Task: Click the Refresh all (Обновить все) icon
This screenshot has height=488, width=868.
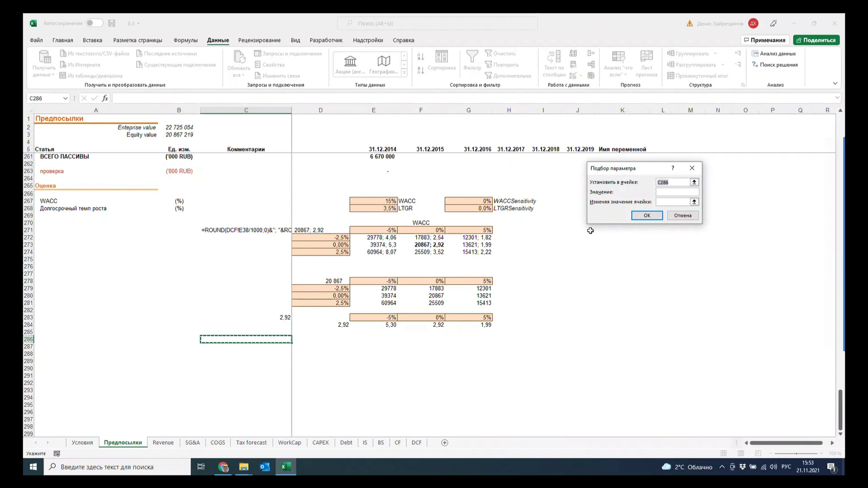Action: [239, 57]
